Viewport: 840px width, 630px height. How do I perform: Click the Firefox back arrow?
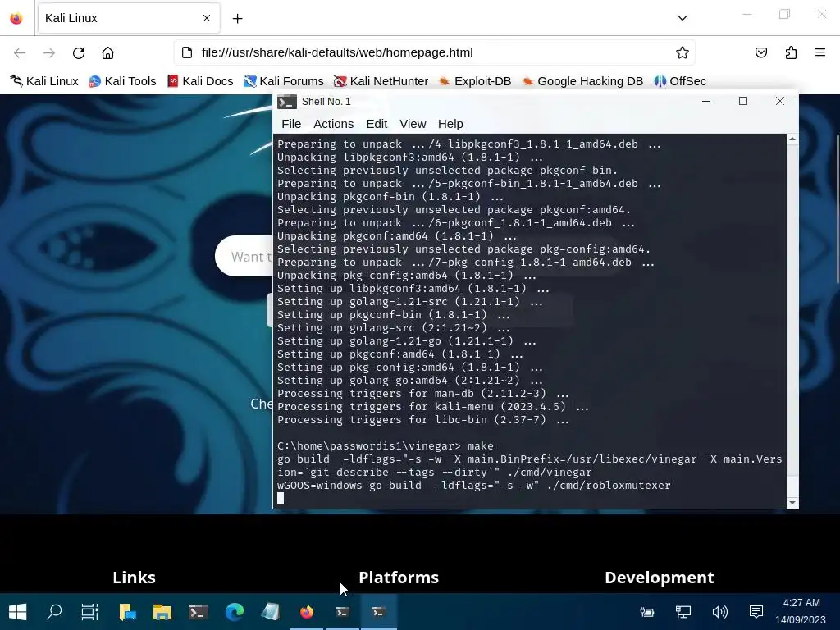[x=20, y=52]
